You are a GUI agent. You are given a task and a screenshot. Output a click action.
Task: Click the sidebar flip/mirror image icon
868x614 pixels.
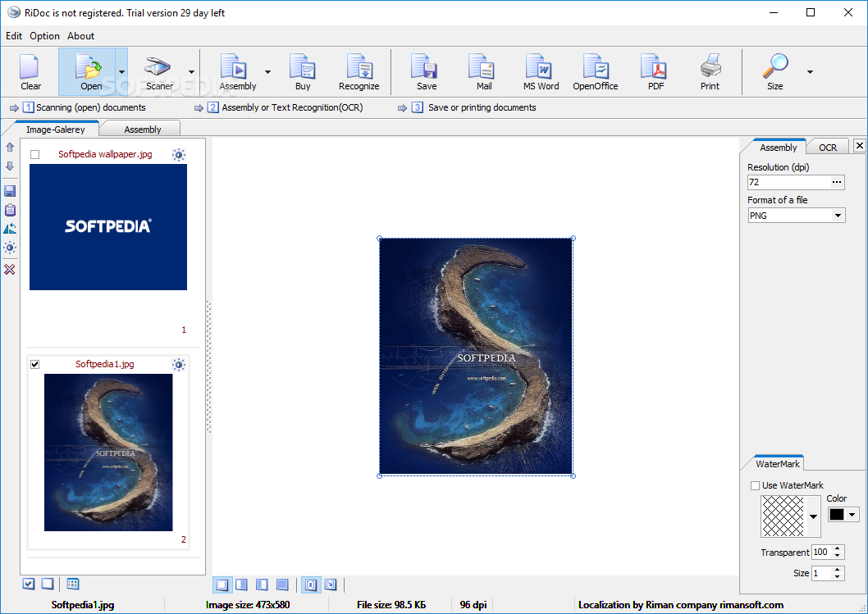click(x=10, y=229)
